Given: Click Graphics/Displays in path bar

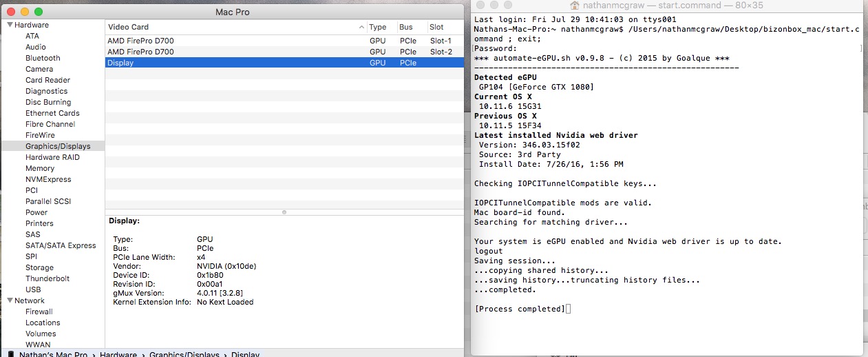Looking at the screenshot, I should click(x=183, y=355).
